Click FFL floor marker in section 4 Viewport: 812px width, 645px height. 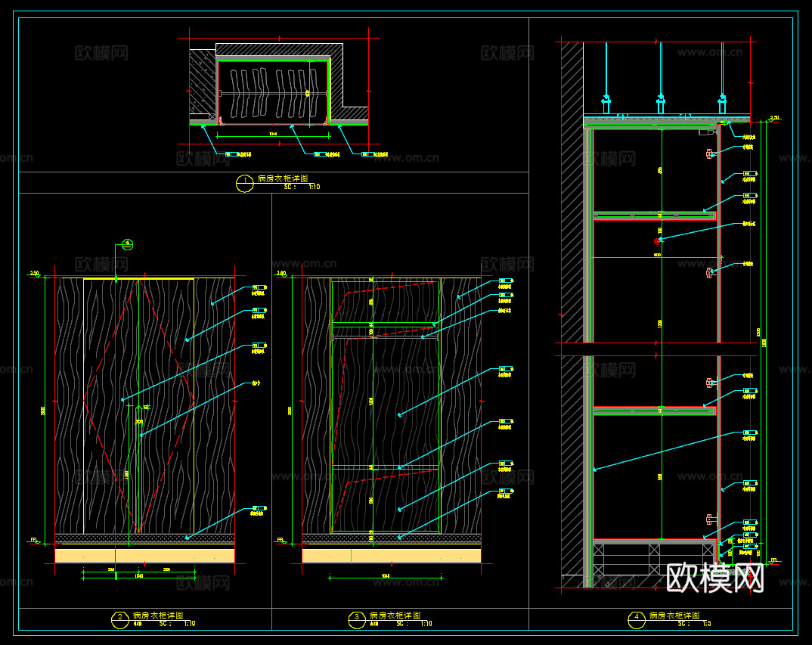click(x=773, y=560)
